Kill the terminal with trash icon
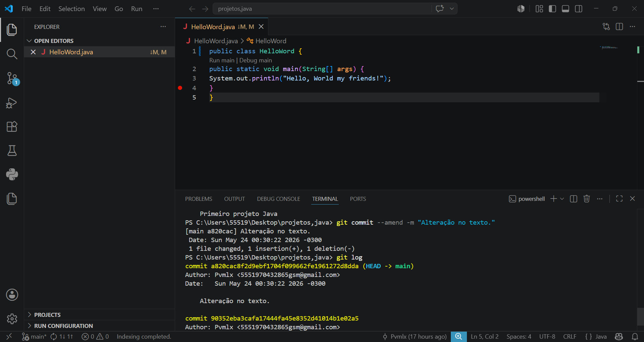The height and width of the screenshot is (342, 644). pyautogui.click(x=587, y=199)
